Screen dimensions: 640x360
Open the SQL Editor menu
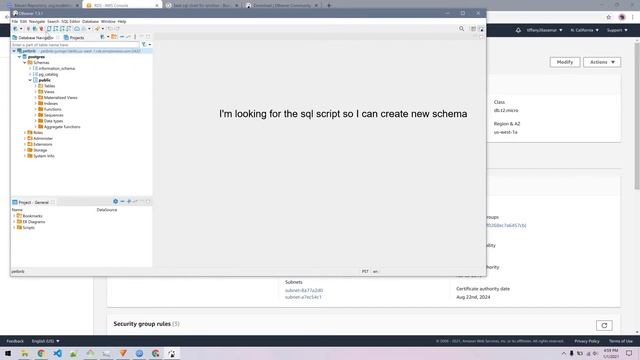tap(71, 21)
